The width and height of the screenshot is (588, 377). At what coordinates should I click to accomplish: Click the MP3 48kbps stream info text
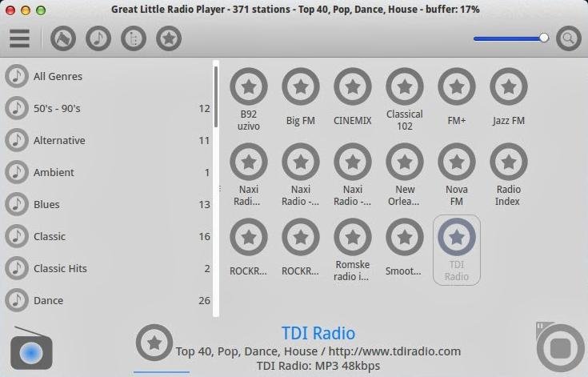(318, 366)
